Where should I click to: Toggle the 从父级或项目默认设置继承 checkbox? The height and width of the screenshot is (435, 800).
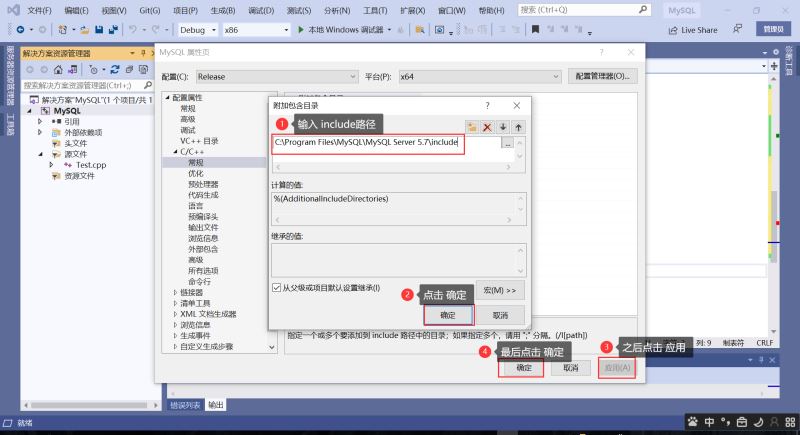[278, 288]
